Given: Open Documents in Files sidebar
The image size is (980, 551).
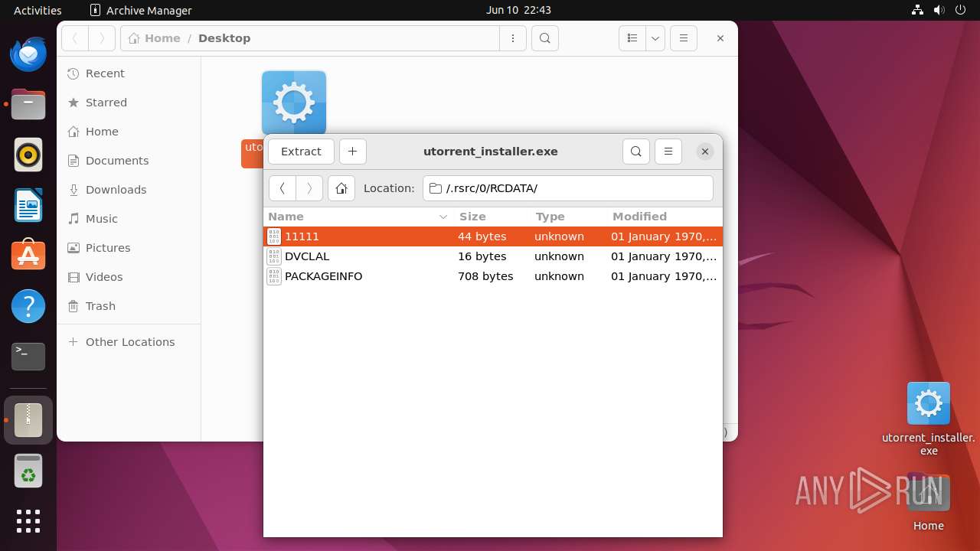Looking at the screenshot, I should point(129,161).
